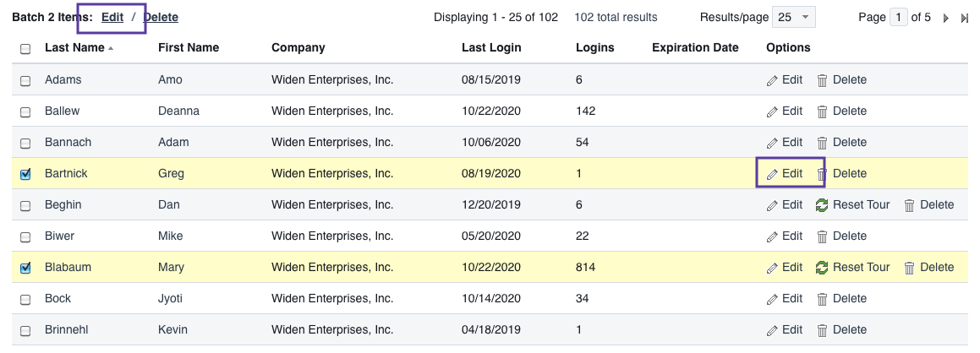Click login count 142
Image resolution: width=980 pixels, height=353 pixels.
(586, 111)
